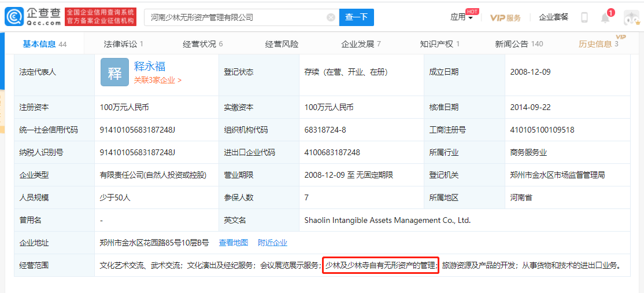Clear the search box with the X icon
Viewport: 644px width, 293px height.
331,17
